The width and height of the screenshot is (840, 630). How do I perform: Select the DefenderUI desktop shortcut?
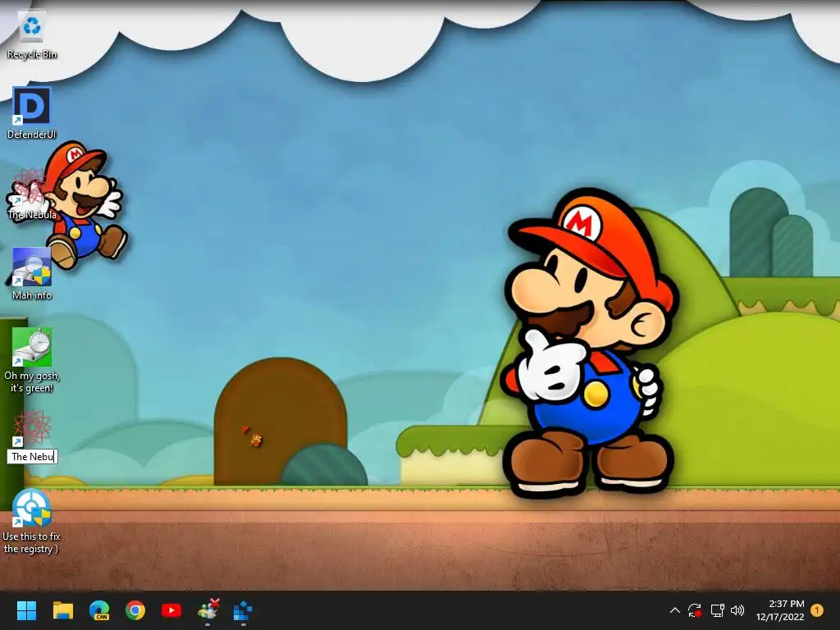point(32,113)
